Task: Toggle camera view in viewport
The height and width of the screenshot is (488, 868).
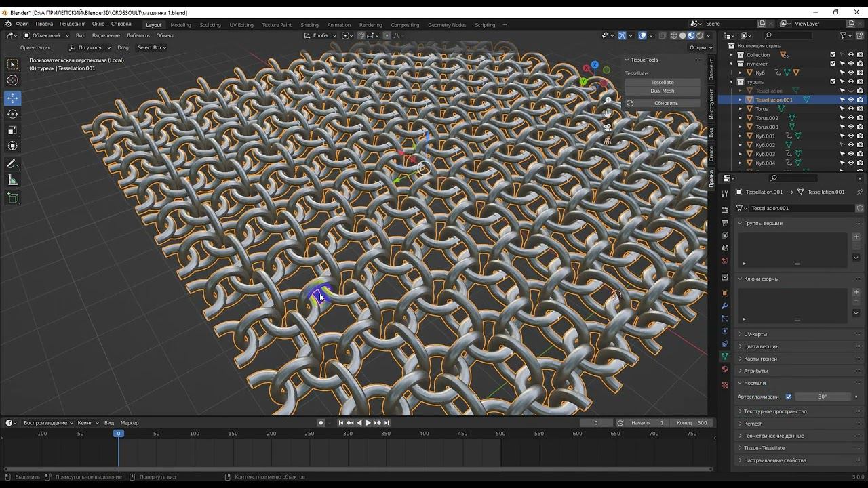Action: point(608,127)
